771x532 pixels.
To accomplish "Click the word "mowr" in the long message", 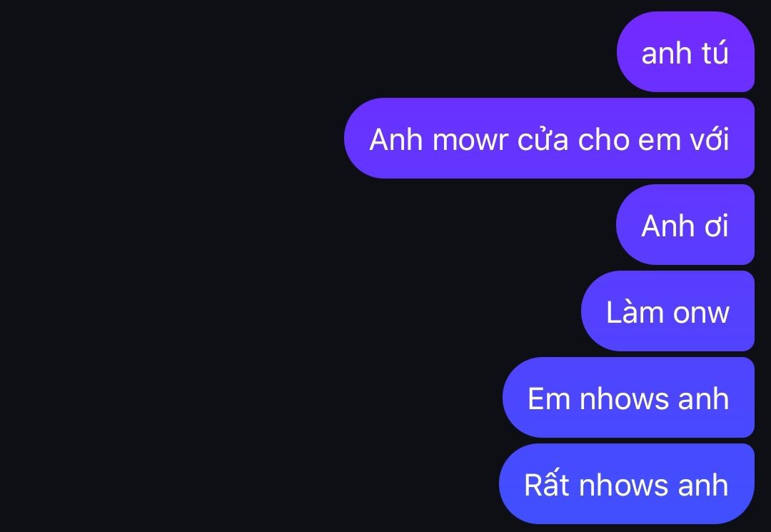I will point(470,140).
